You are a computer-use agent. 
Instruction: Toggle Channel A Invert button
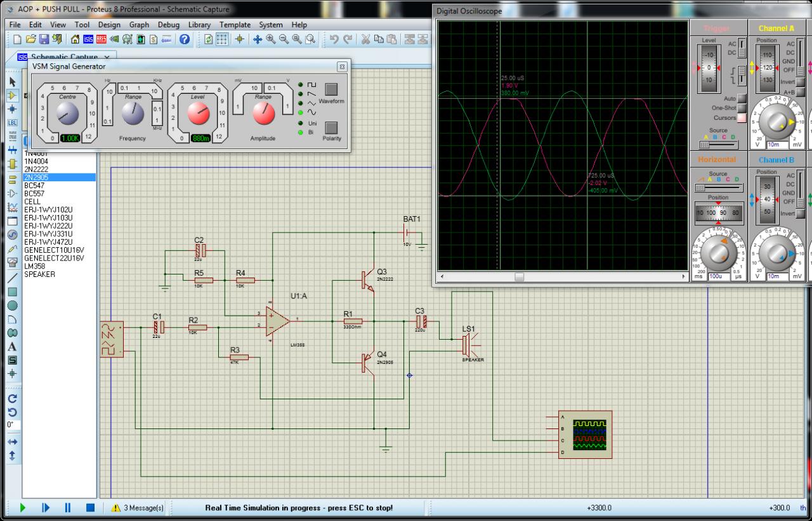801,82
